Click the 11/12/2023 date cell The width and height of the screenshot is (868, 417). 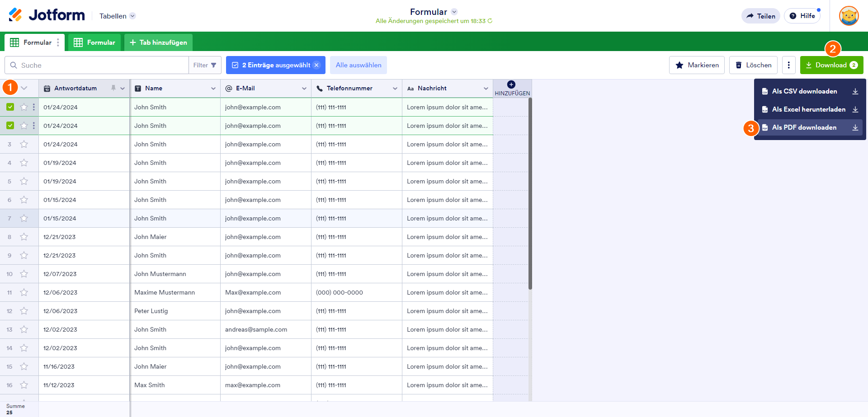[84, 385]
